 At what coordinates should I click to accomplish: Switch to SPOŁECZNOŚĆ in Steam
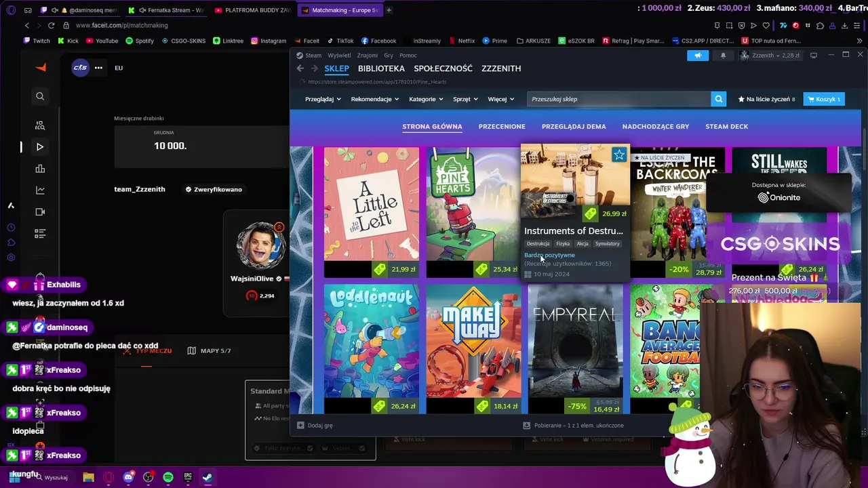[443, 68]
